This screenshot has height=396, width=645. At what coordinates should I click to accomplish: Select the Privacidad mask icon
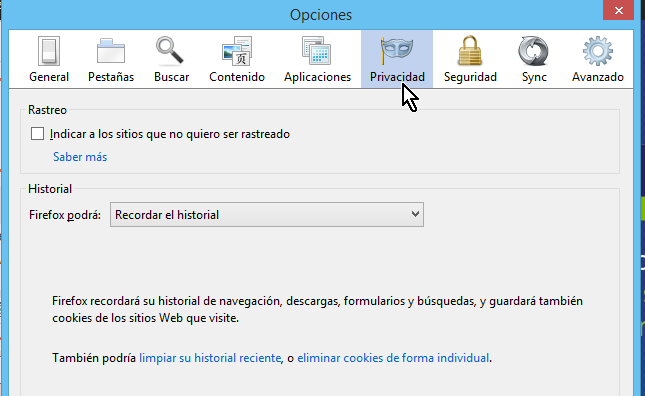coord(397,50)
